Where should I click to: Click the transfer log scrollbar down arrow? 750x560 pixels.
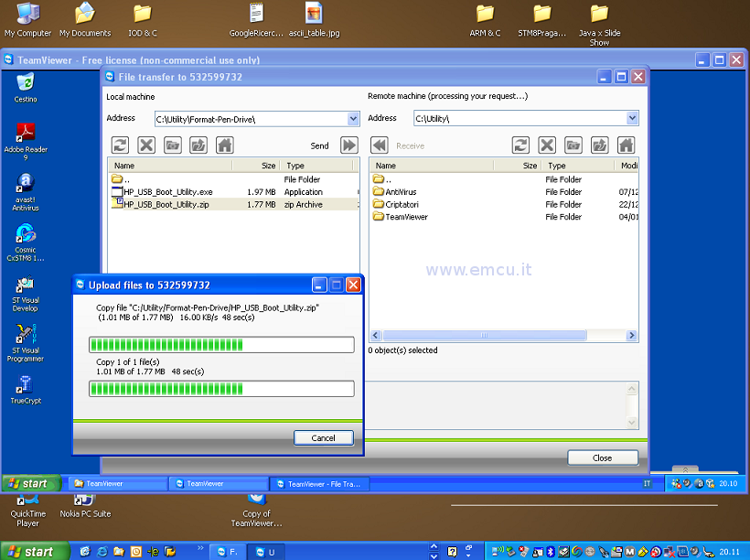[632, 422]
